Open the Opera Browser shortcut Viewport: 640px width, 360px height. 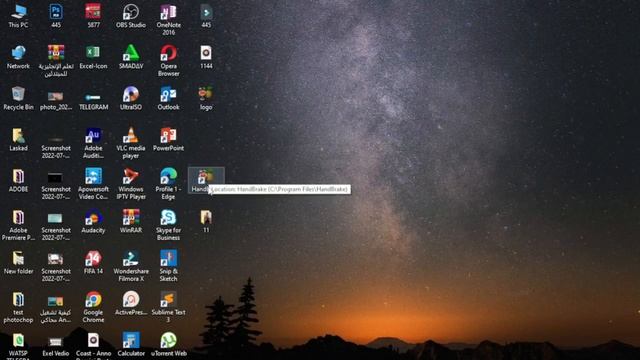169,61
